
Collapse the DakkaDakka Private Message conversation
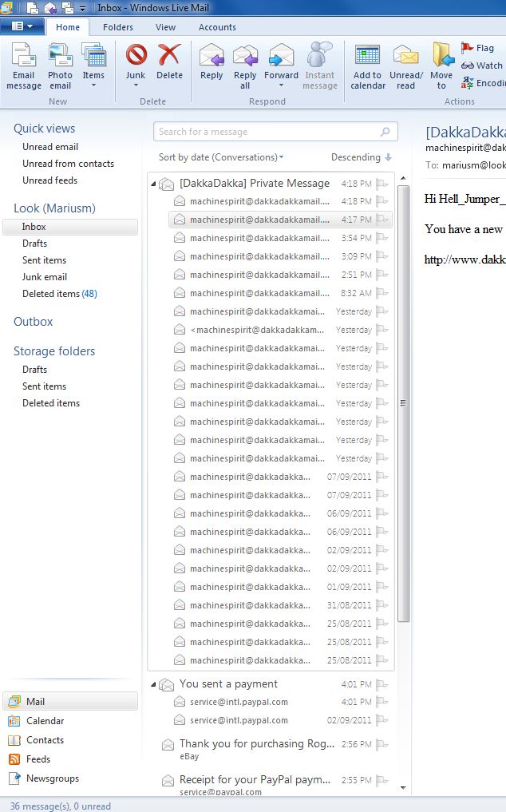coord(153,184)
